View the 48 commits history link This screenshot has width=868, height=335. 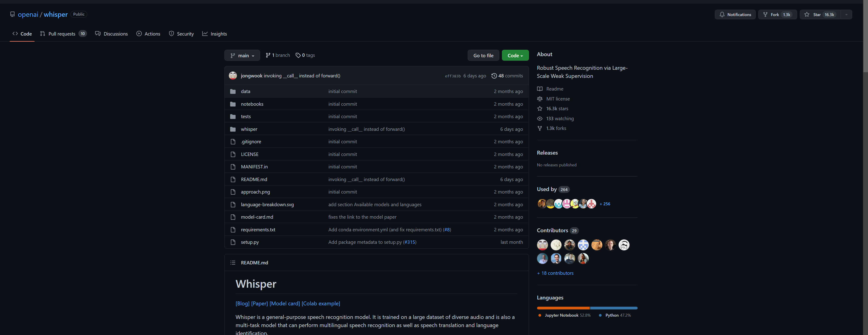click(x=507, y=76)
